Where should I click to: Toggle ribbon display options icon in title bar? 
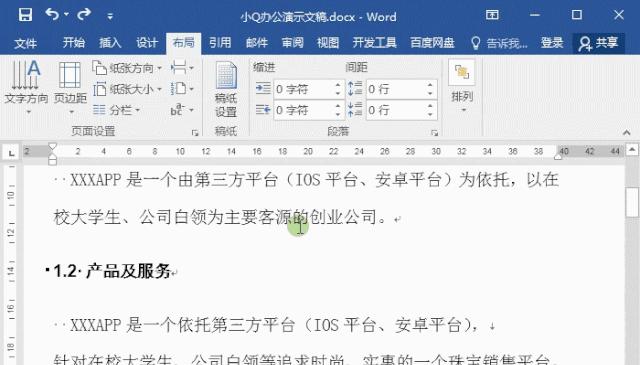click(x=492, y=15)
